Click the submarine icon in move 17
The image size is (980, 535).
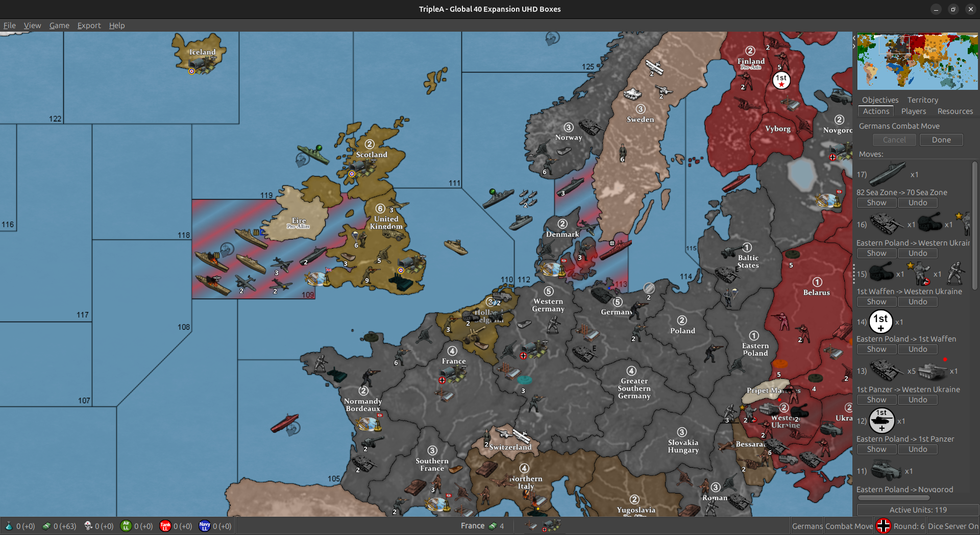click(887, 174)
